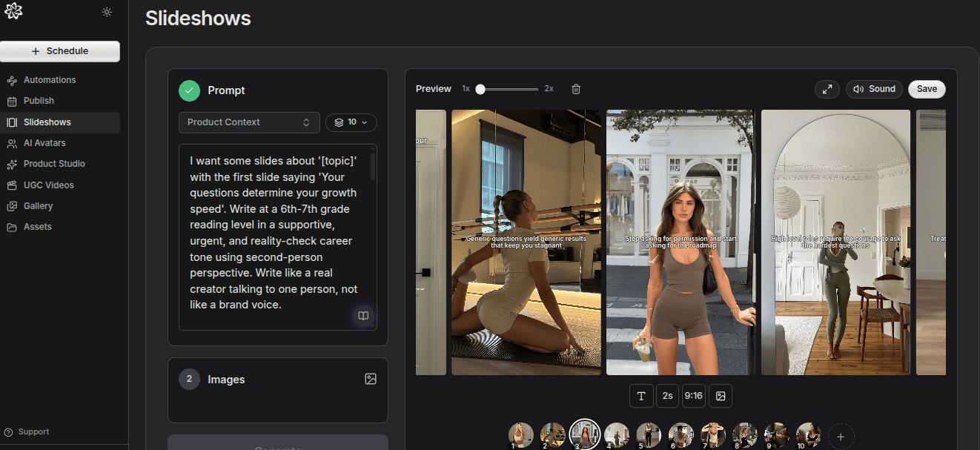Click the text tool icon below the preview
Viewport: 980px width, 450px height.
(640, 395)
